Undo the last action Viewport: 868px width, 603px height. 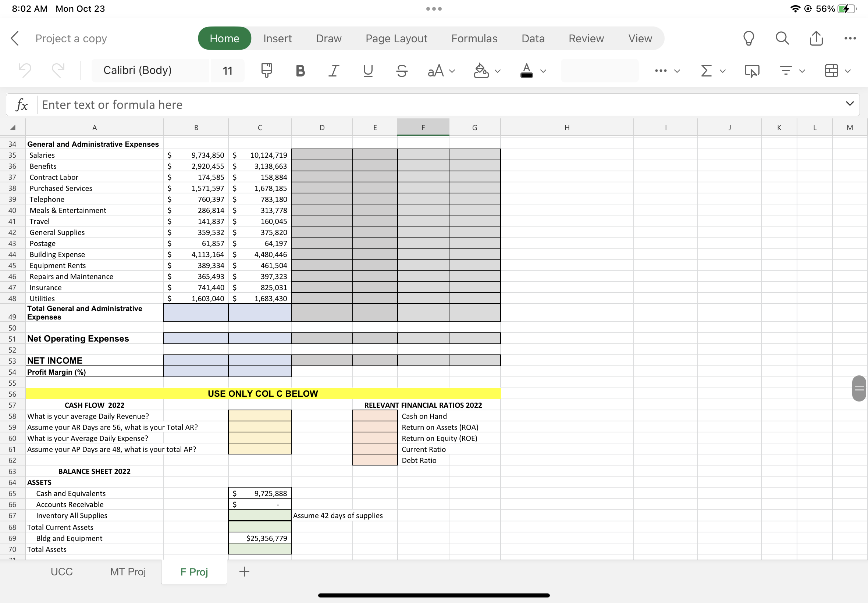pos(25,70)
